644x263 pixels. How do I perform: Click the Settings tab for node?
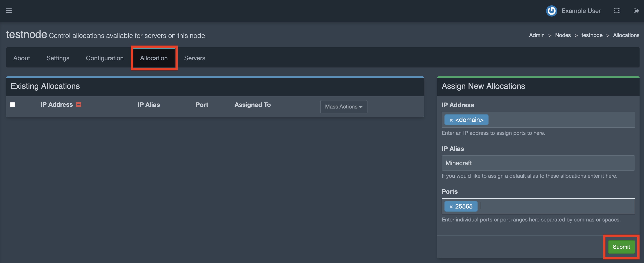(58, 58)
